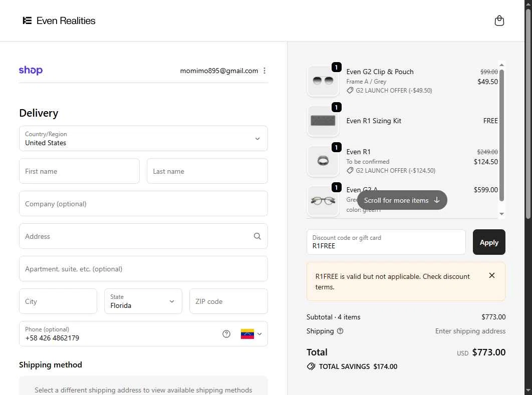Click the Shop pay logo

click(31, 70)
